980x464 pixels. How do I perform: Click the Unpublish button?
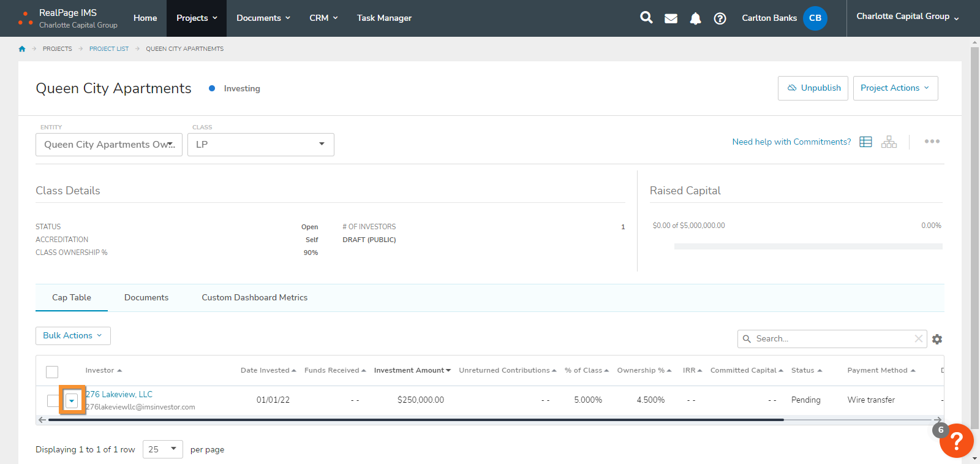point(813,88)
